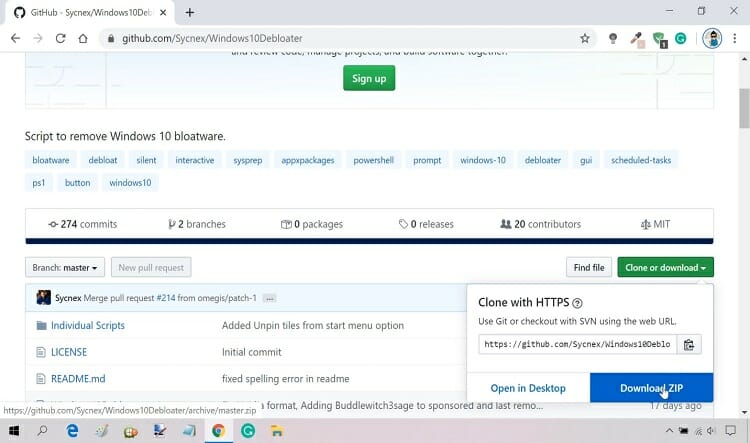750x443 pixels.
Task: Open the lightbulb extension icon
Action: pos(613,38)
